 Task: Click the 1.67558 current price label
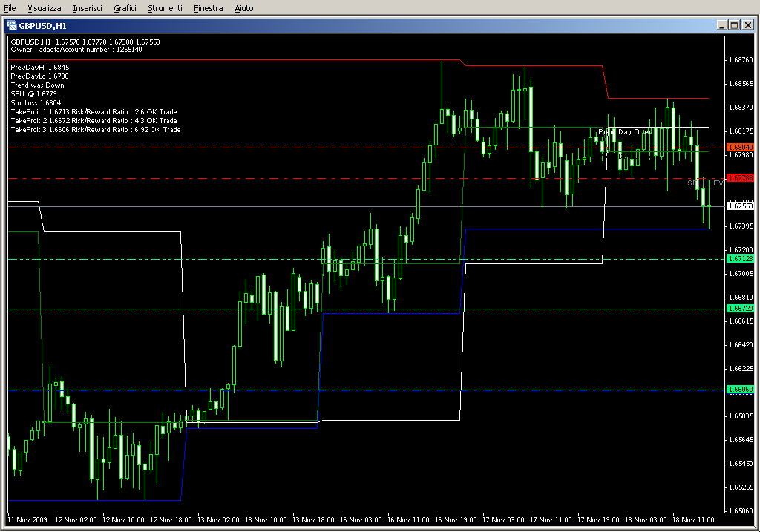point(741,206)
